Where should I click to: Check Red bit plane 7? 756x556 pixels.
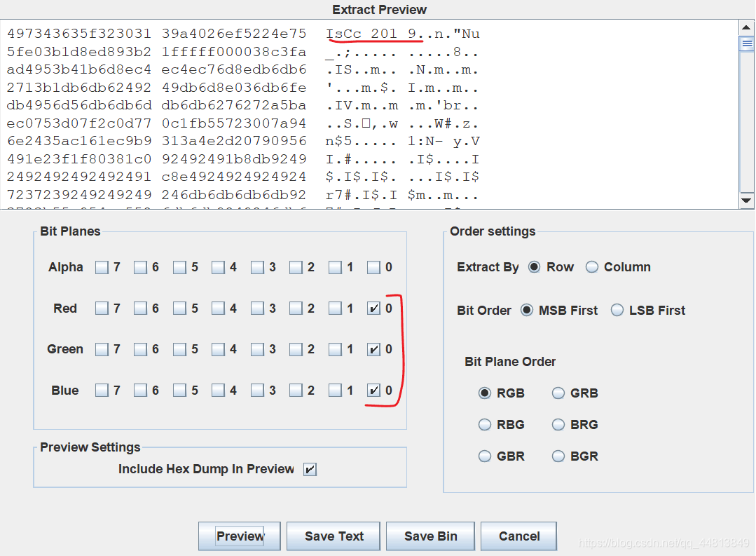[102, 308]
